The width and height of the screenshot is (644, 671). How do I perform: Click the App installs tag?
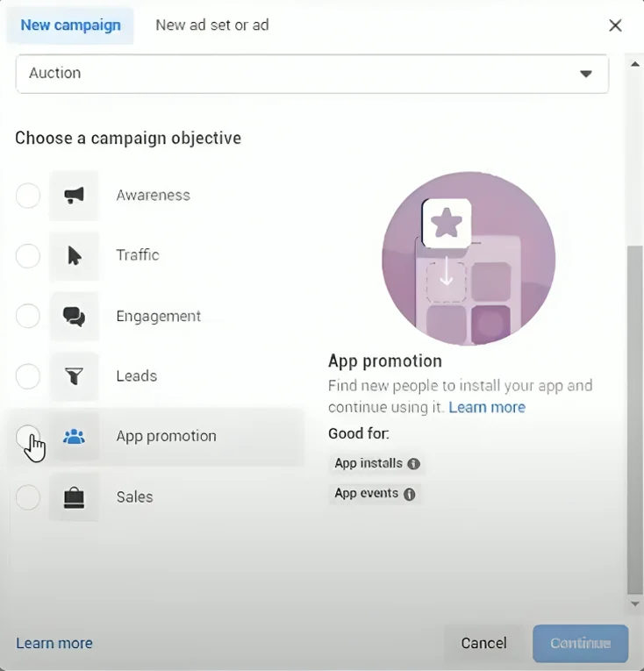coord(376,463)
